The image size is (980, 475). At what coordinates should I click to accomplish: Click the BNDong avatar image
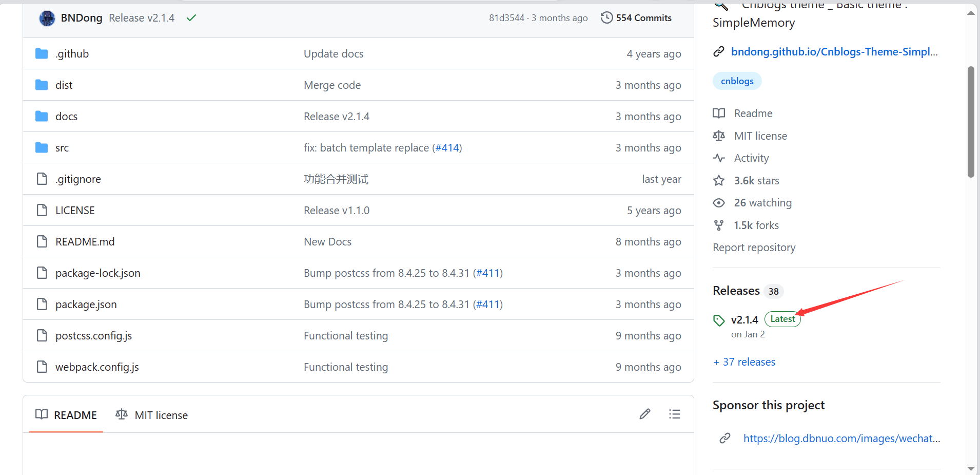47,18
